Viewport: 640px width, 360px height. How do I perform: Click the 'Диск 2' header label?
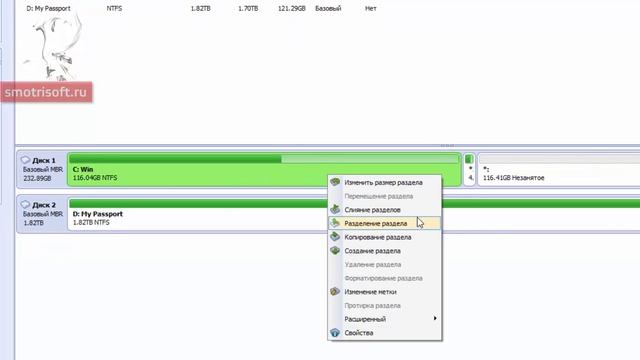pos(44,205)
